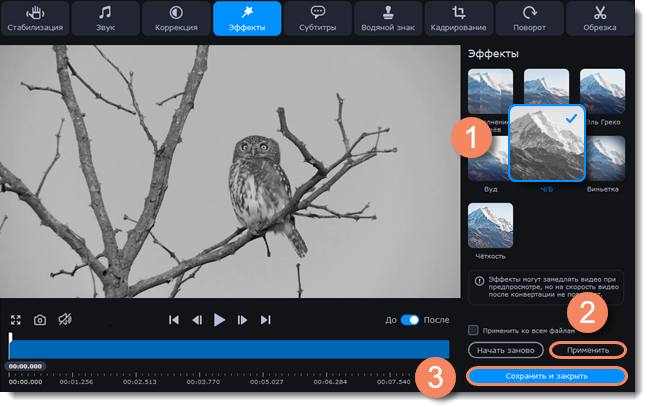Screen dimensions: 650x407
Task: Open the Кадрирование tab
Action: pyautogui.click(x=459, y=19)
